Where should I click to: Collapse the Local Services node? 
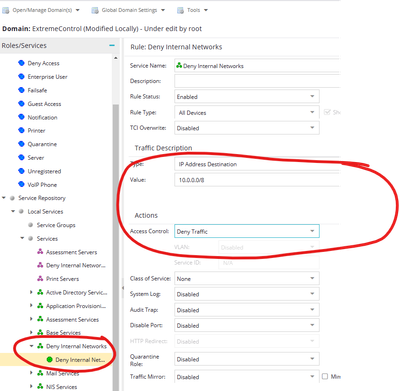tap(13, 211)
